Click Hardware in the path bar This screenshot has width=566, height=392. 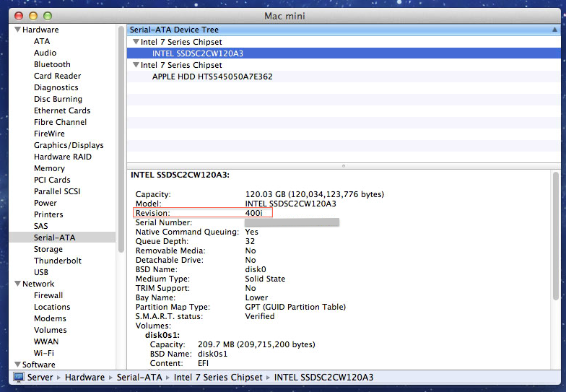click(84, 377)
